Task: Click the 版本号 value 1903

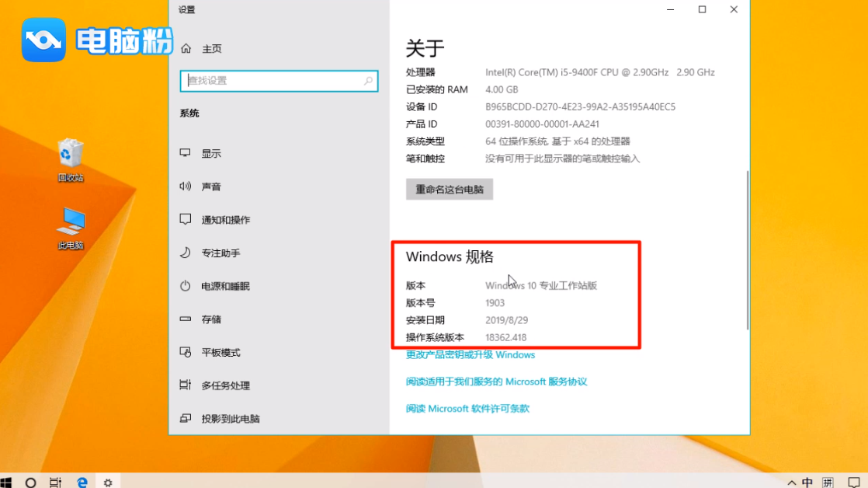Action: tap(495, 303)
